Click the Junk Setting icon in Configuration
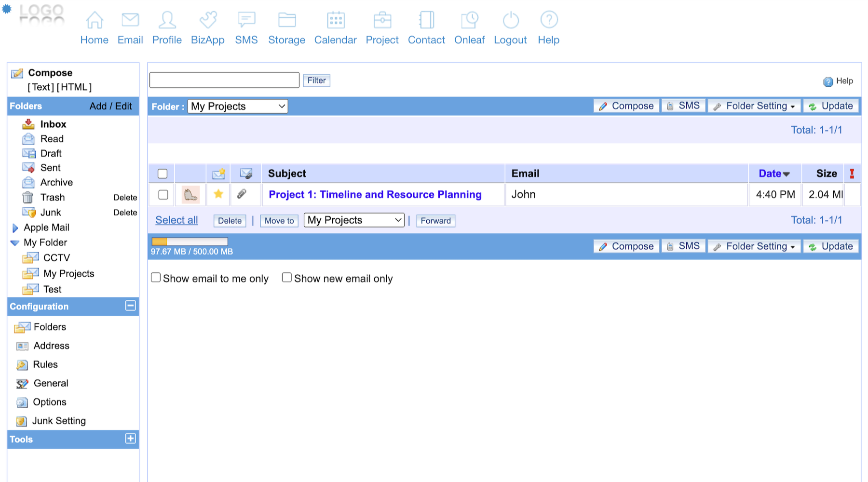Image resolution: width=868 pixels, height=482 pixels. tap(22, 421)
